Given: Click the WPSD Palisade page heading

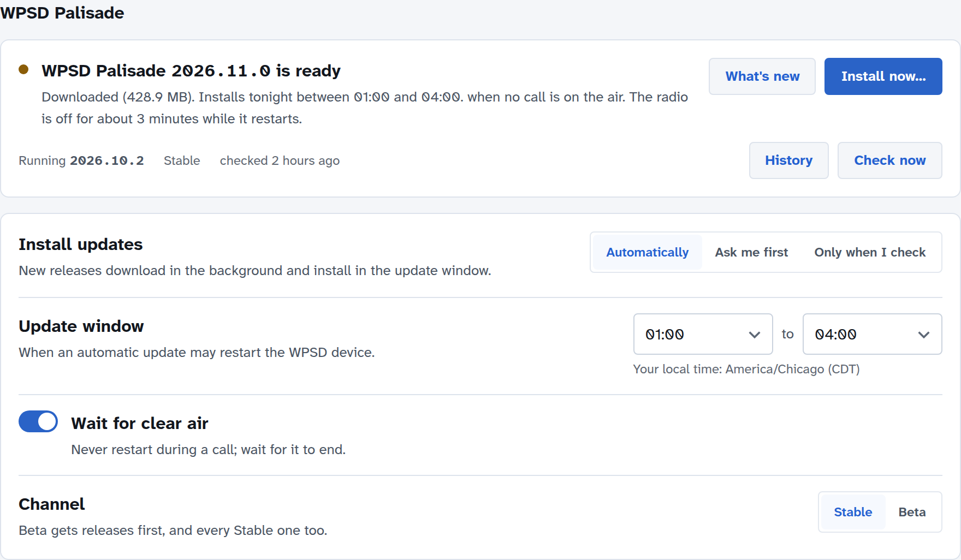Looking at the screenshot, I should click(62, 13).
